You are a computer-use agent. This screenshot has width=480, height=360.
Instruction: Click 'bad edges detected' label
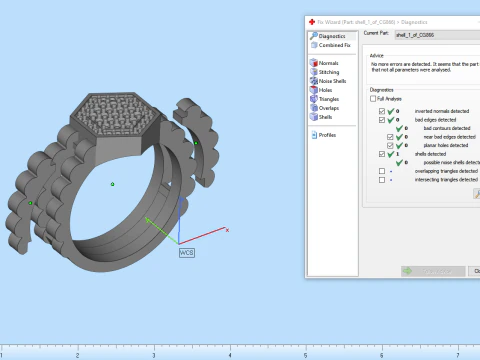point(435,120)
